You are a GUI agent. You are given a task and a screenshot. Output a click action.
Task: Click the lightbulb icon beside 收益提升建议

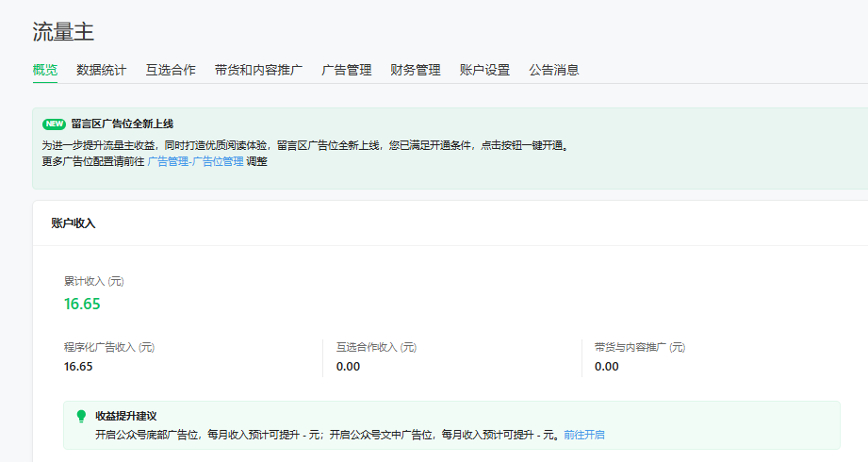point(81,416)
